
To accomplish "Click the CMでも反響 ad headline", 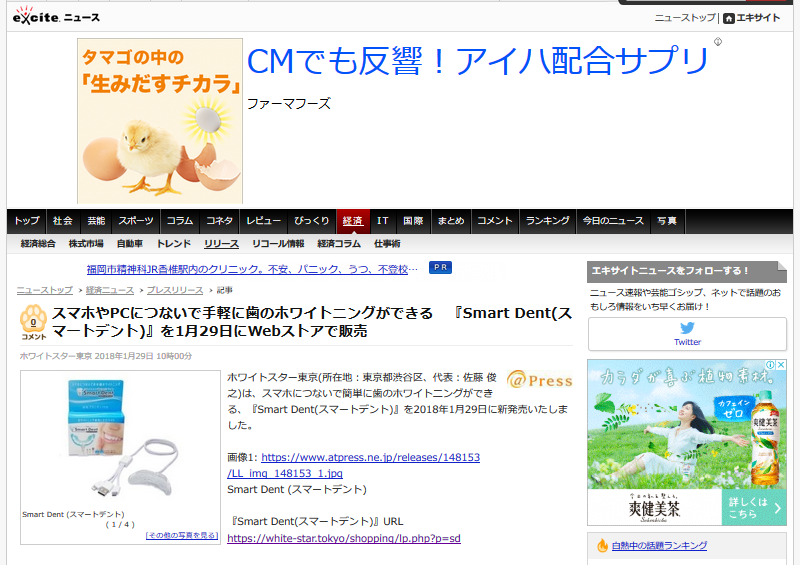I will (478, 61).
